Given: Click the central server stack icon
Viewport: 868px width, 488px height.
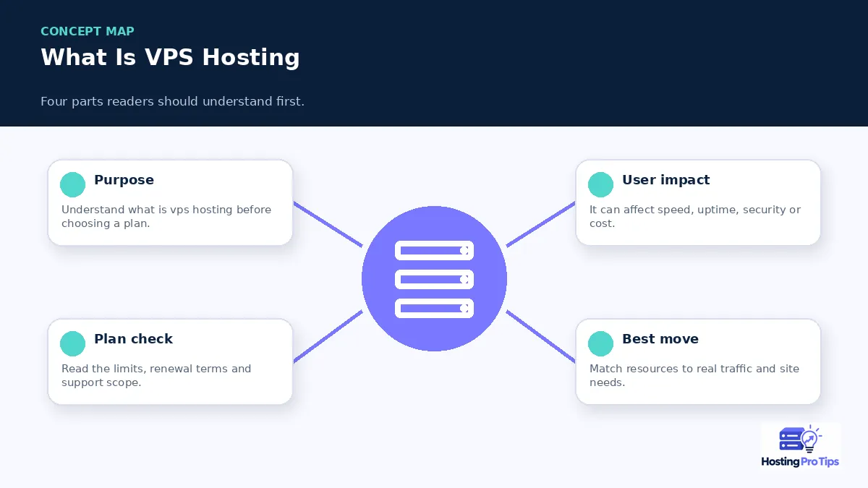Looking at the screenshot, I should (434, 279).
